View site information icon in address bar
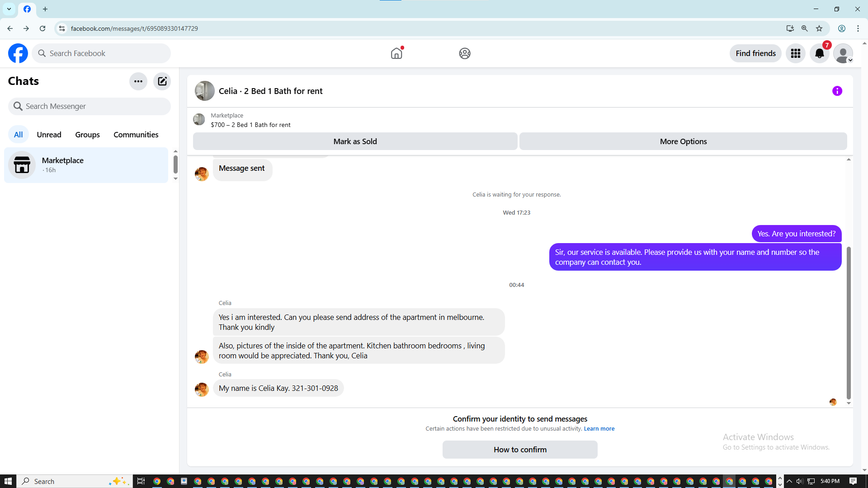The height and width of the screenshot is (488, 868). pyautogui.click(x=62, y=28)
